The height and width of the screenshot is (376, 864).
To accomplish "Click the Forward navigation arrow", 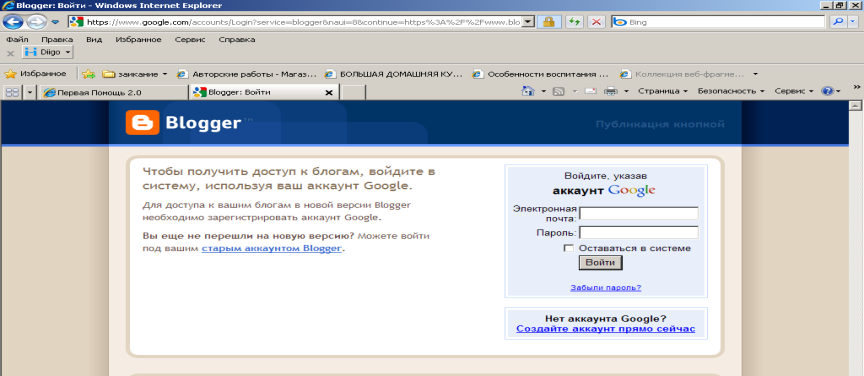I will (x=36, y=22).
